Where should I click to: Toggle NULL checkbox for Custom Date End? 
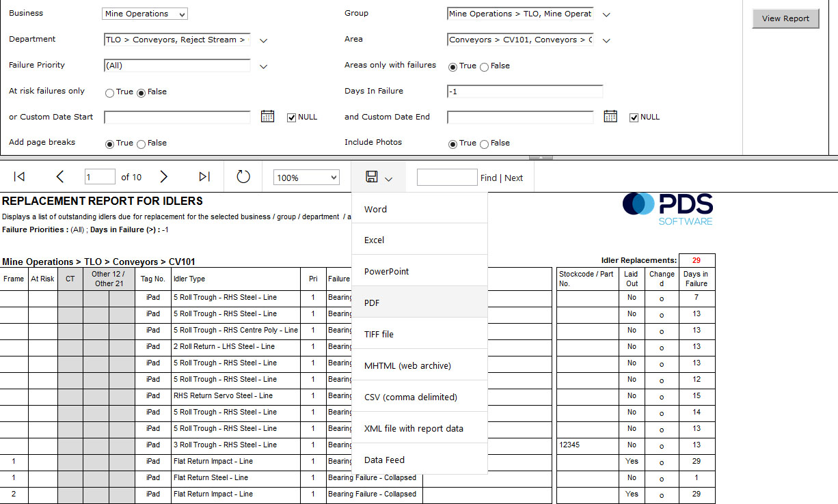coord(634,117)
